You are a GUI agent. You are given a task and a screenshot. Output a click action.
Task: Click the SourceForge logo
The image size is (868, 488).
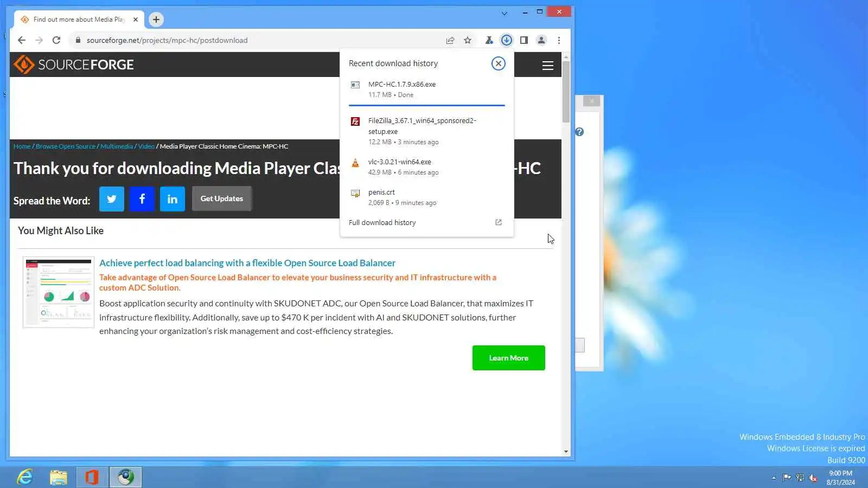click(x=74, y=65)
